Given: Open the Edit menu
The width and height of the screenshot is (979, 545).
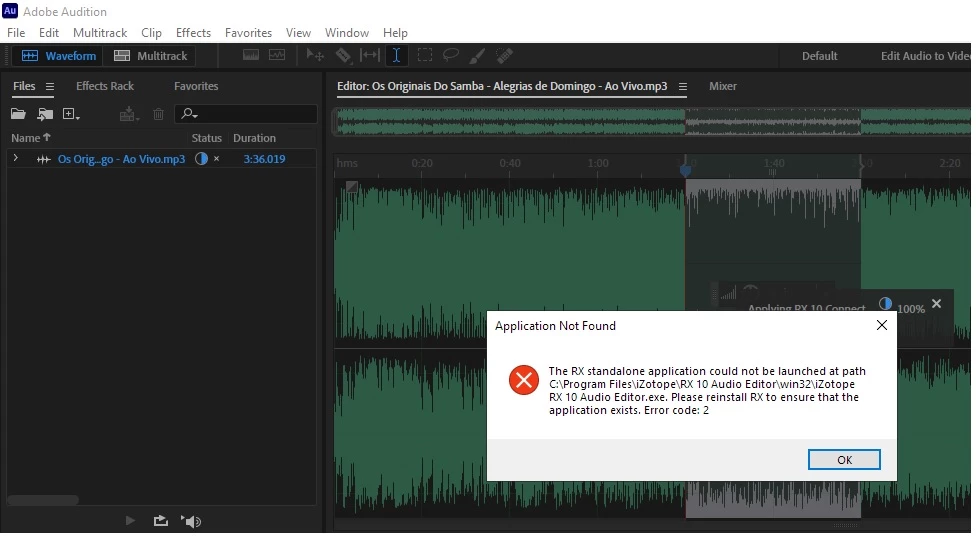Looking at the screenshot, I should [49, 32].
